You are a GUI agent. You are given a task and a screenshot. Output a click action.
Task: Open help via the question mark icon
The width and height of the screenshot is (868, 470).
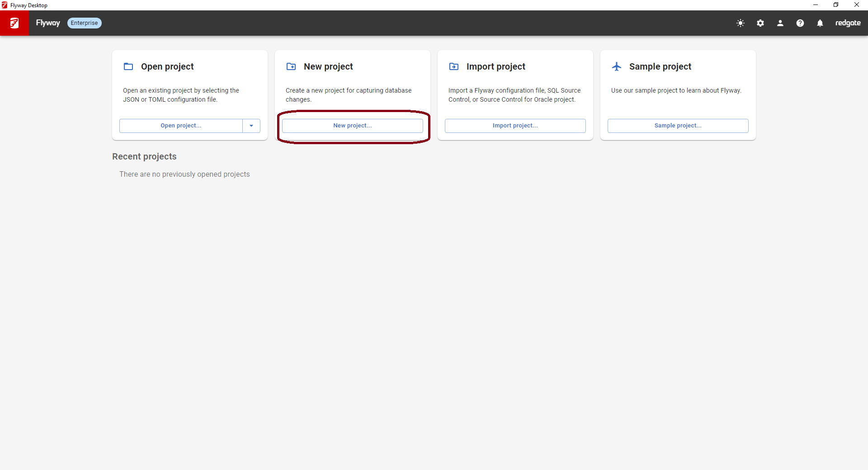[800, 23]
